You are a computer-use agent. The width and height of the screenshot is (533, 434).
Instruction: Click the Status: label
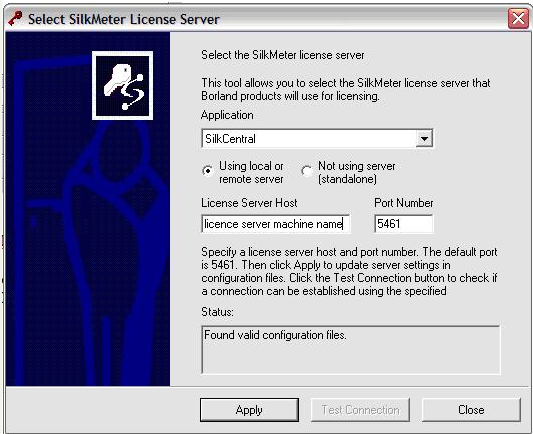(217, 312)
